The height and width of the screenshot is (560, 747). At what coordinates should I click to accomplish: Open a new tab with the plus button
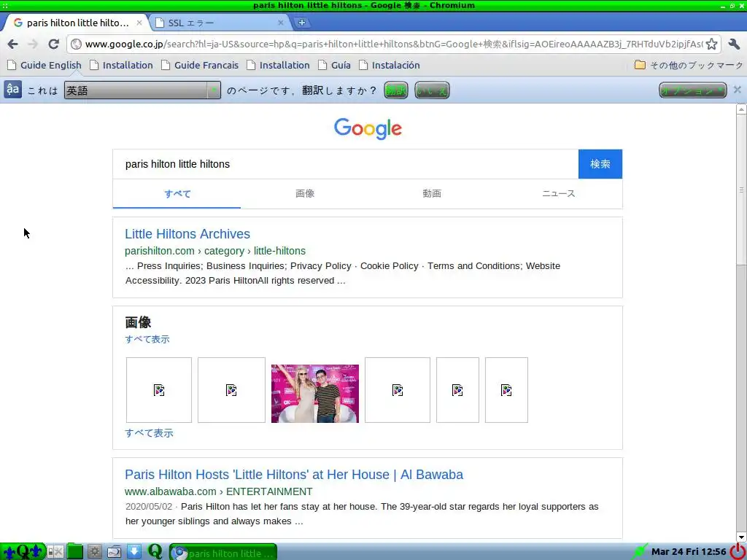pos(301,23)
